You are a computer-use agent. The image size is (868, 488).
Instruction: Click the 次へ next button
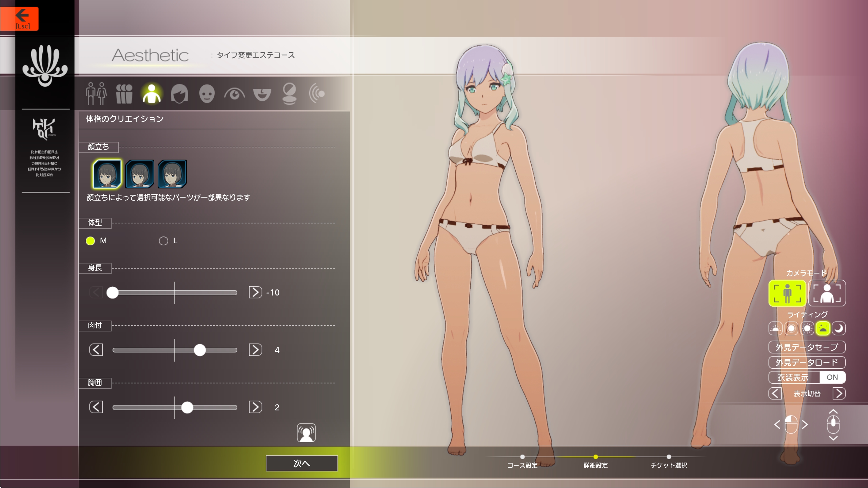point(301,463)
